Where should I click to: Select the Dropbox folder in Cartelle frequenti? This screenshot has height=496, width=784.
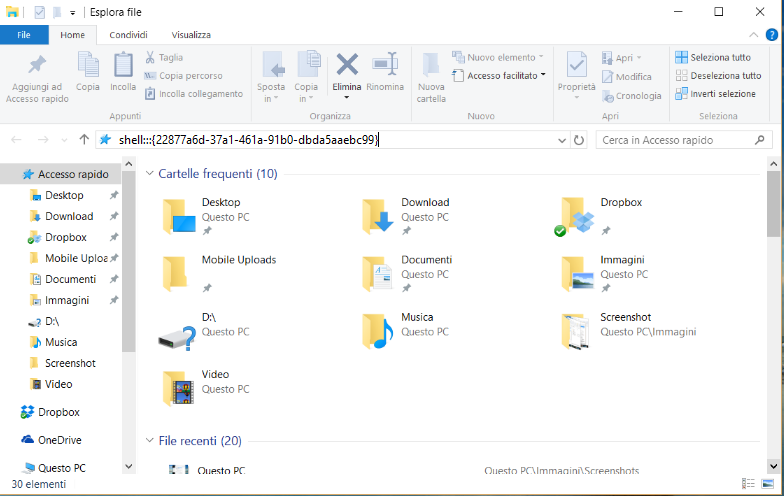(x=598, y=216)
